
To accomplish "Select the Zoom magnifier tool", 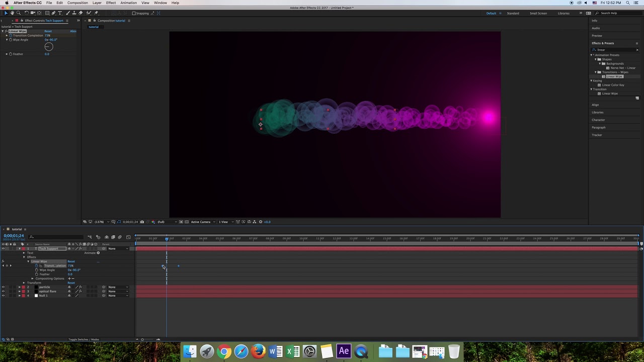I will (19, 13).
